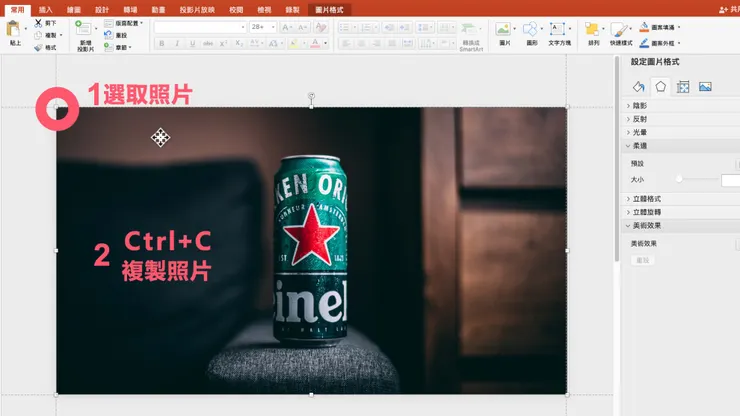The height and width of the screenshot is (416, 740).
Task: Click the text highlight color swatch
Action: (x=294, y=43)
